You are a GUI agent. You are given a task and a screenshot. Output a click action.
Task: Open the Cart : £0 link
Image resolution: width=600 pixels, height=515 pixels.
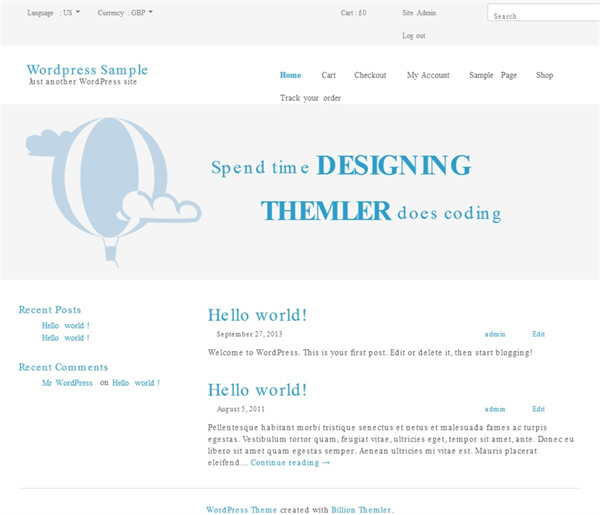pyautogui.click(x=353, y=13)
